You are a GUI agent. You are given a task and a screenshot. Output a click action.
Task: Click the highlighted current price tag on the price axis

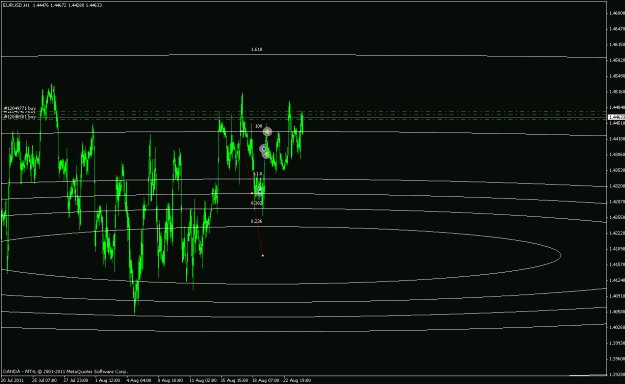tap(616, 117)
